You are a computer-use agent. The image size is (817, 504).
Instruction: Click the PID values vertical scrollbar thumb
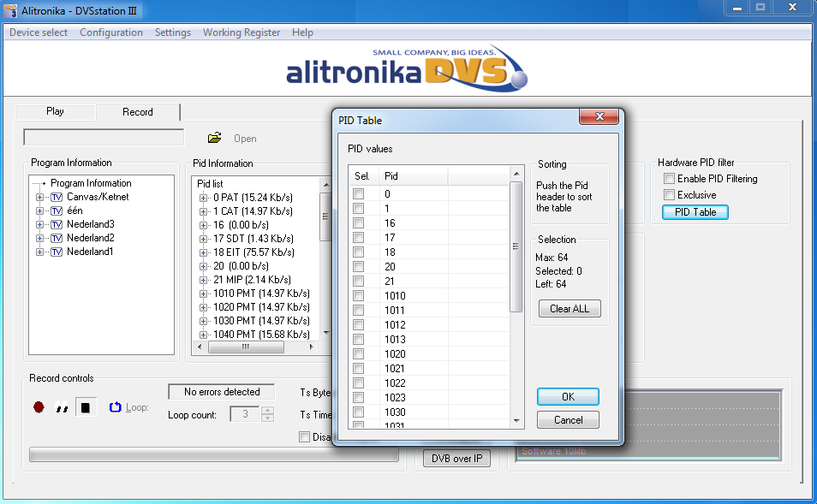pyautogui.click(x=516, y=246)
